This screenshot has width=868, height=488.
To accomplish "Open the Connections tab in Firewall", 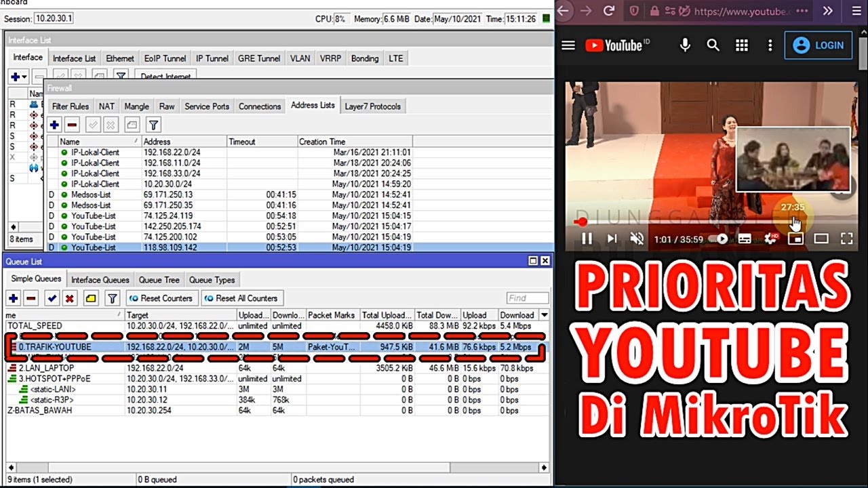I will (x=260, y=106).
